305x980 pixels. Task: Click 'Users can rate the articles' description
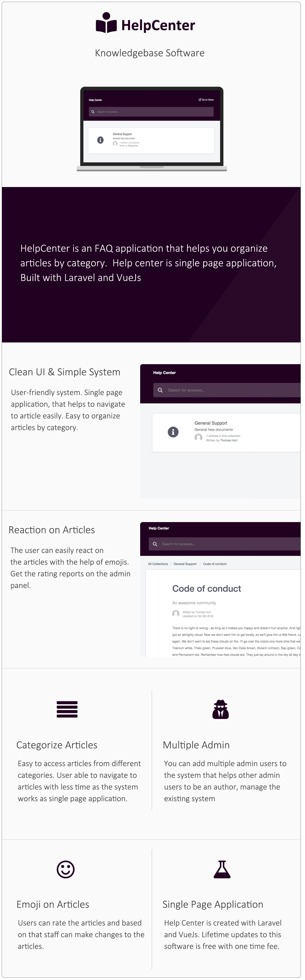coord(81,934)
